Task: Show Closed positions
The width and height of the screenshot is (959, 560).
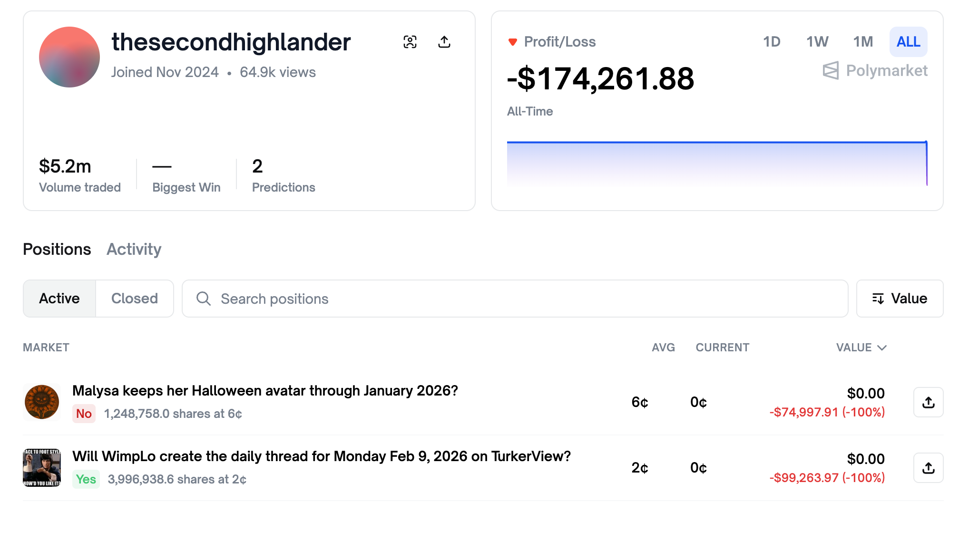Action: click(135, 299)
